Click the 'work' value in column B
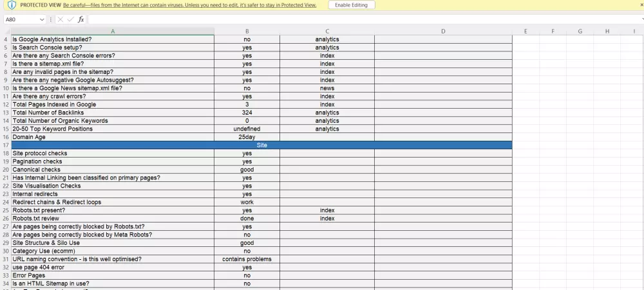Screen dimensions: 644x290 pyautogui.click(x=247, y=202)
